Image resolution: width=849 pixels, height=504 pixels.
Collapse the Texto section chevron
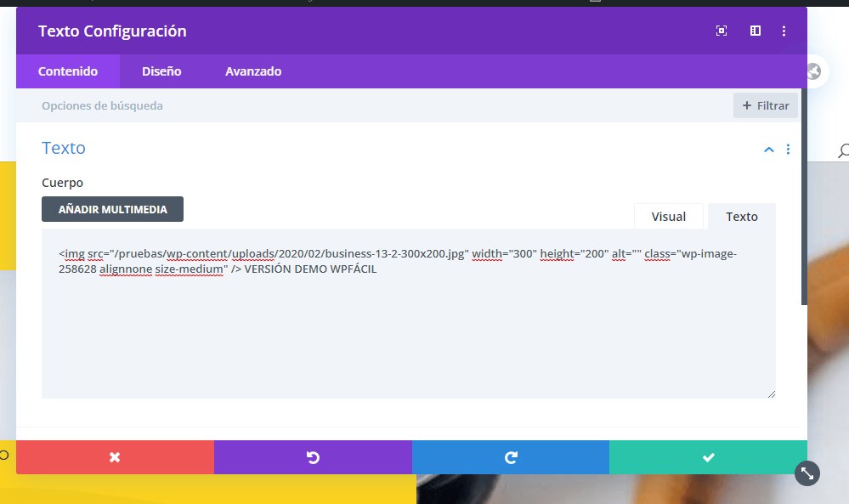[769, 150]
